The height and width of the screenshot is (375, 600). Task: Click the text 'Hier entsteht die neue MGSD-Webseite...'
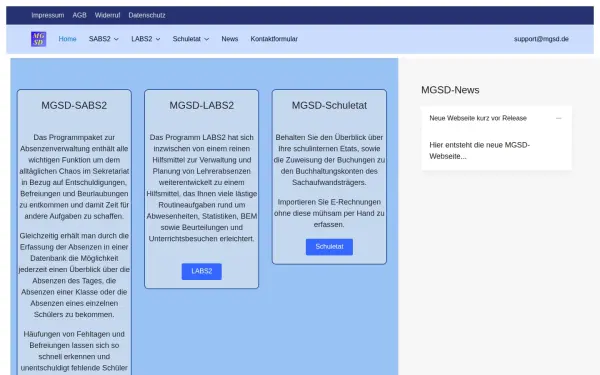(479, 150)
